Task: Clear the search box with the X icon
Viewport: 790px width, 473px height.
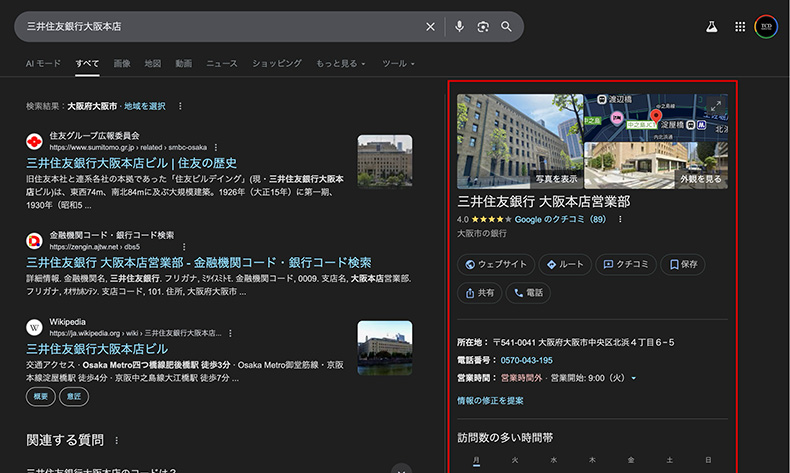Action: (430, 27)
